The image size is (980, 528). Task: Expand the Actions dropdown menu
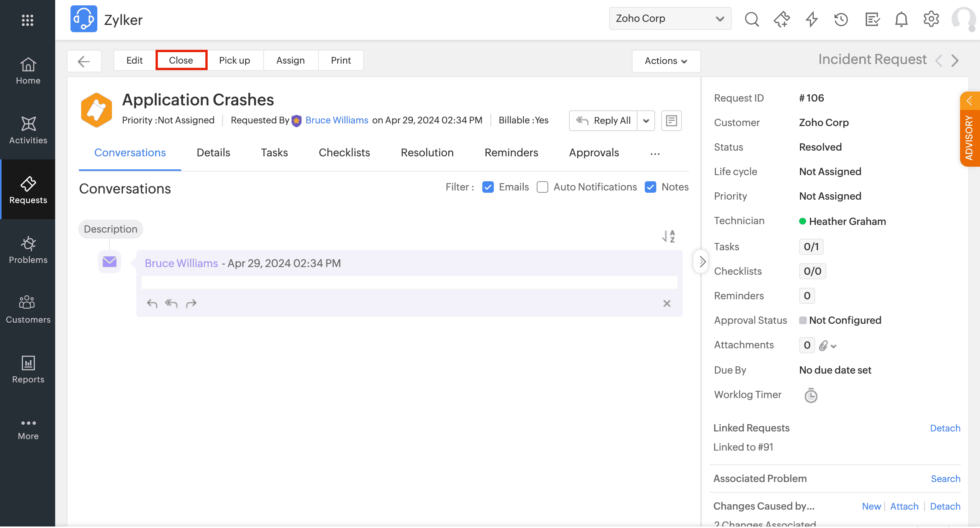coord(666,61)
